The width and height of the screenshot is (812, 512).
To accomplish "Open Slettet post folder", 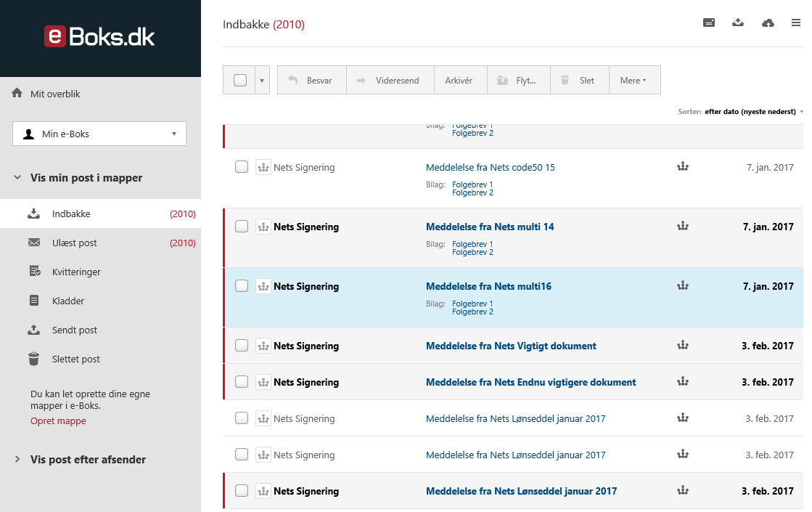I will (x=100, y=359).
